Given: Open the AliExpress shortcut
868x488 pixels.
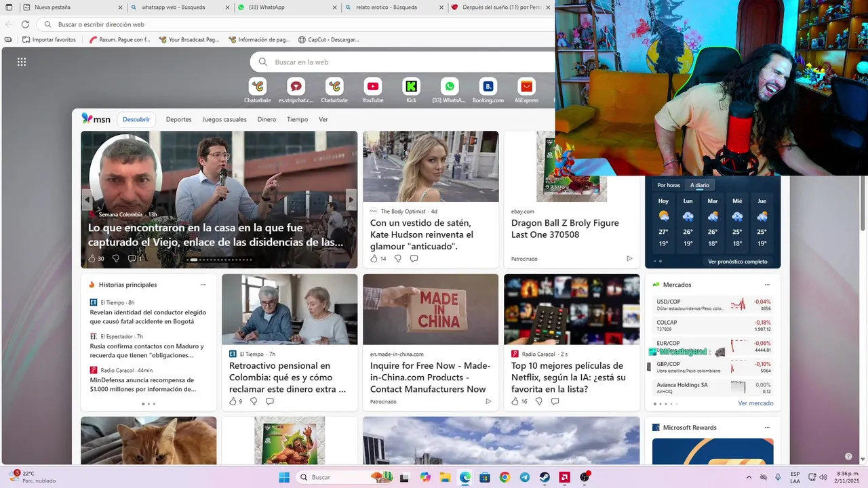Looking at the screenshot, I should click(x=526, y=87).
